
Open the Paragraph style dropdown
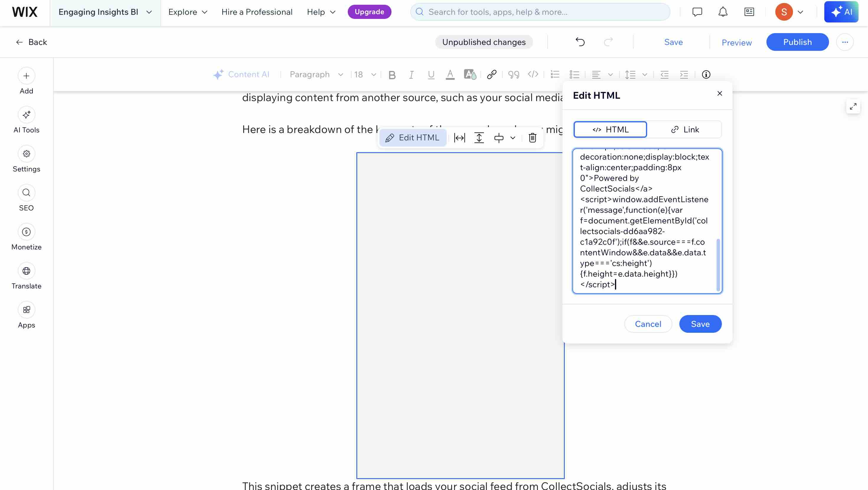pos(316,74)
